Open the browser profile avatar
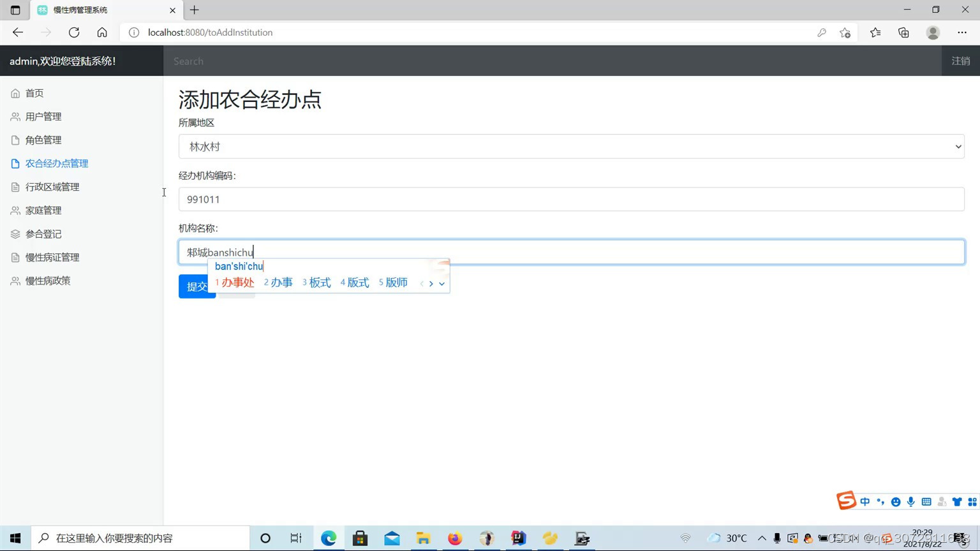Image resolution: width=980 pixels, height=551 pixels. pyautogui.click(x=933, y=33)
